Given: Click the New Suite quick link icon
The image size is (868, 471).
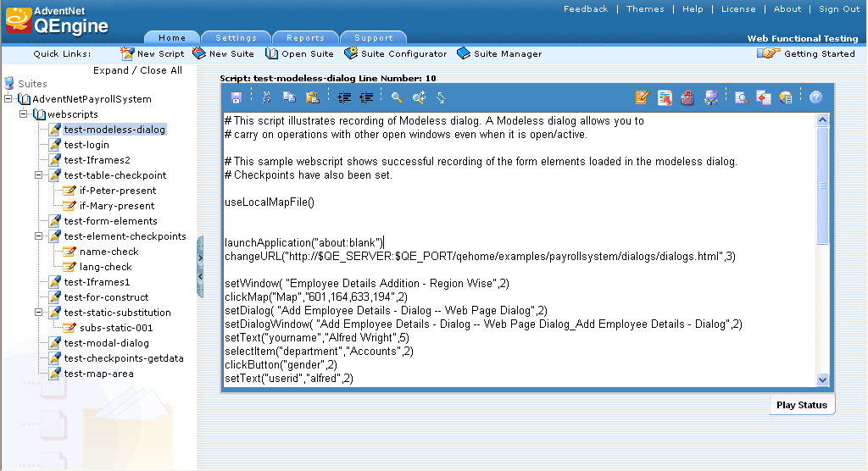Looking at the screenshot, I should 198,53.
